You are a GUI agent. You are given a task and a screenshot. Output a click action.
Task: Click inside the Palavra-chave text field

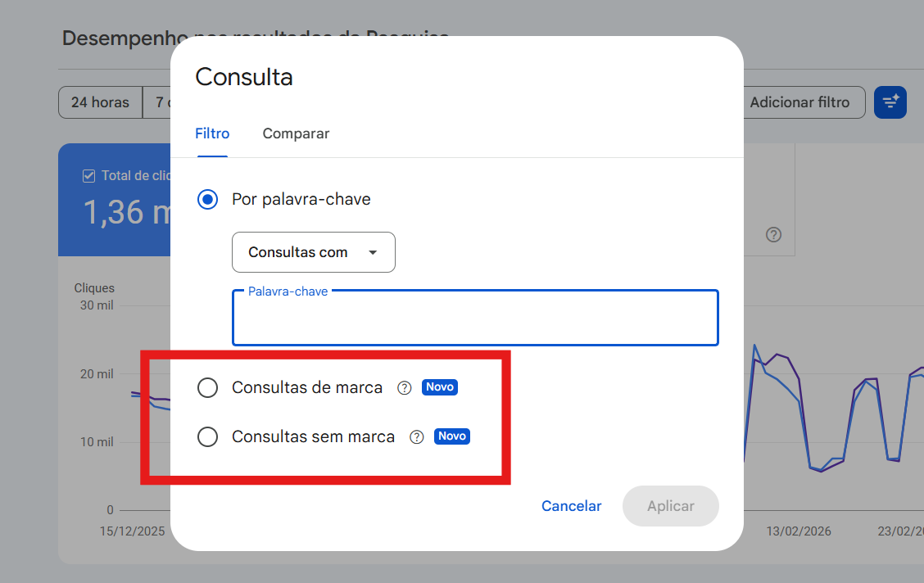coord(475,319)
